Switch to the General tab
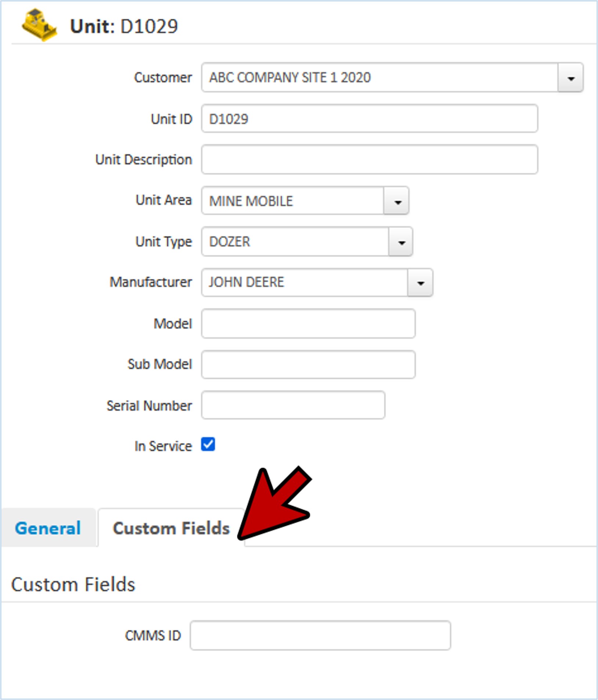Image resolution: width=598 pixels, height=700 pixels. (48, 528)
